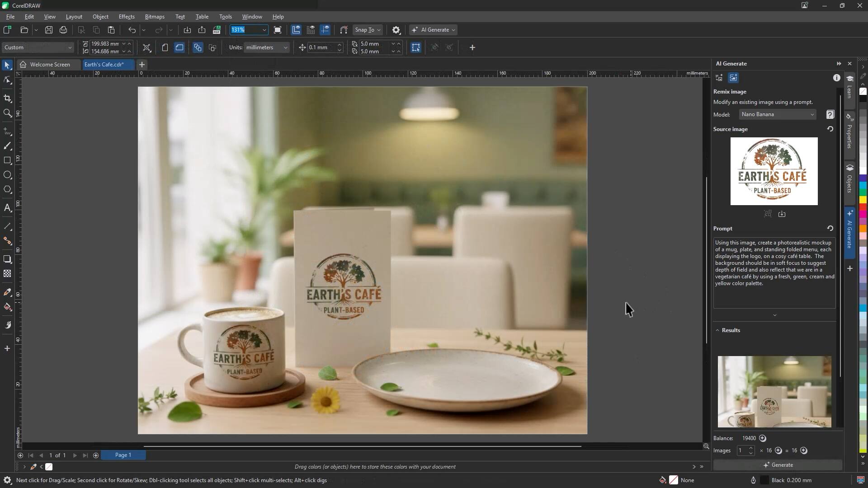Select the Color Eyedropper tool
868x488 pixels.
point(7,292)
